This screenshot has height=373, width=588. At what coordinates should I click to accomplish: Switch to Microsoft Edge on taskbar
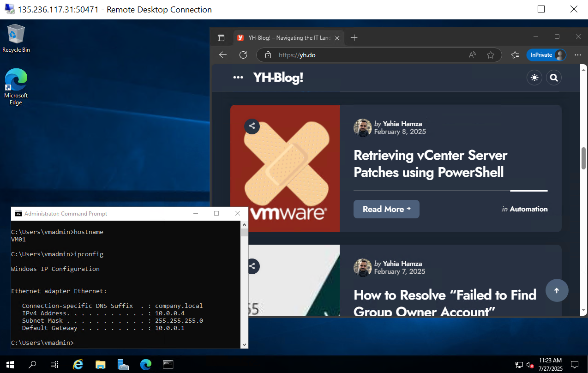pos(145,364)
